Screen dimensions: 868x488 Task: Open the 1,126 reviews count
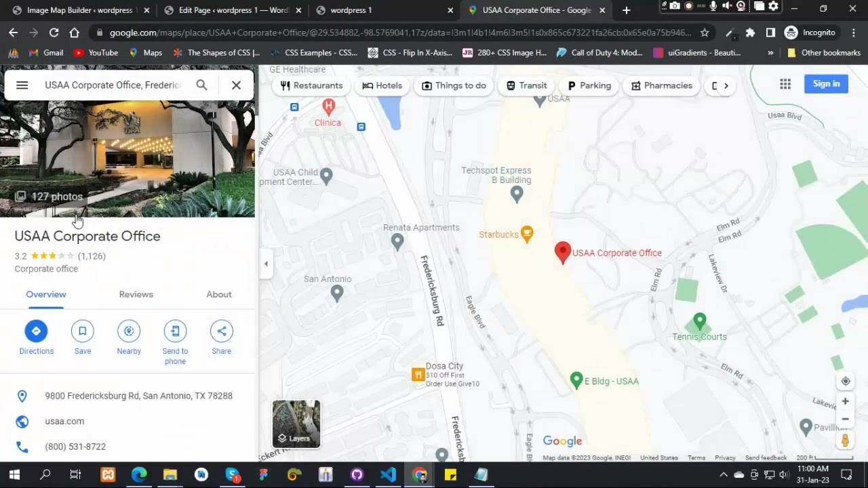[92, 256]
